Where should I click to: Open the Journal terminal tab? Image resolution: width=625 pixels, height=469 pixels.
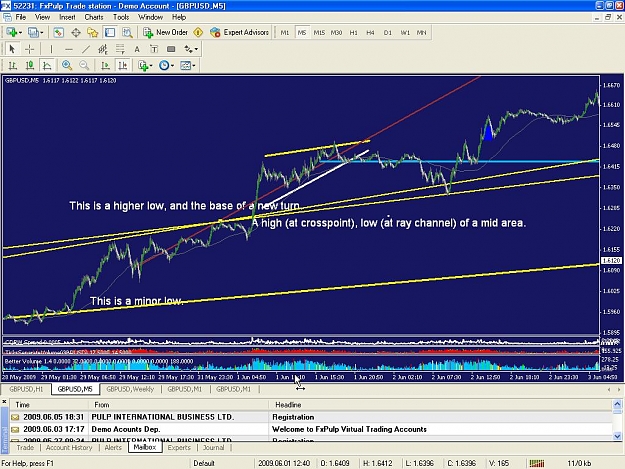[x=214, y=447]
